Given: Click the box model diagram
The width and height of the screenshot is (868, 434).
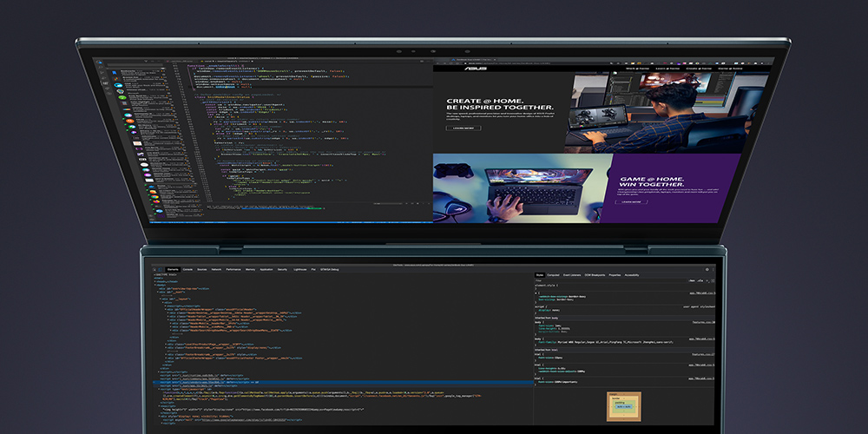Looking at the screenshot, I should 623,405.
